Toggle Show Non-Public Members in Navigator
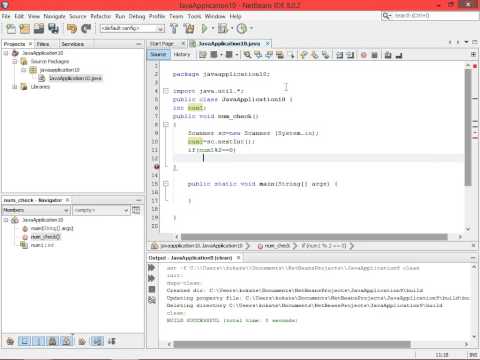Viewport: 480px width, 360px height. pos(52,341)
